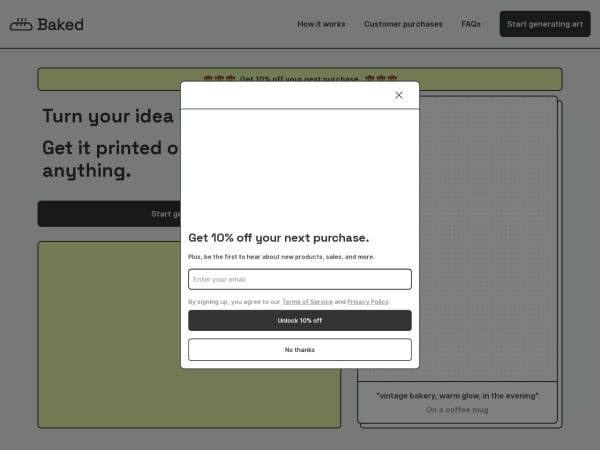The width and height of the screenshot is (600, 450).
Task: Click the vintage bakery prompt caption
Action: [x=457, y=395]
